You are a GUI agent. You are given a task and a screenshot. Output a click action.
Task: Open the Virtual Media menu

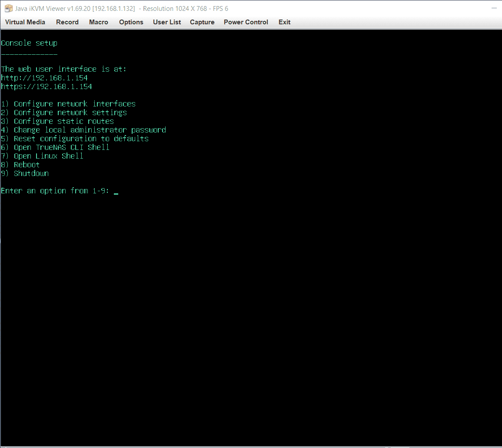[25, 22]
